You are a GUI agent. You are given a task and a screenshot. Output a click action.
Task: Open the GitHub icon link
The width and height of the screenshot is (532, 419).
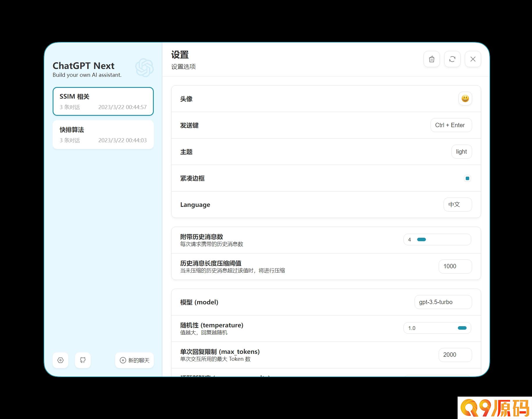(x=83, y=360)
